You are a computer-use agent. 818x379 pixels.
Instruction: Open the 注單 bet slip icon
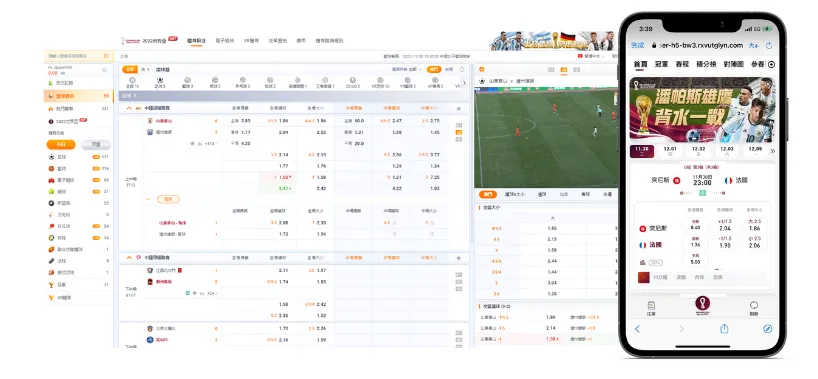click(x=651, y=307)
